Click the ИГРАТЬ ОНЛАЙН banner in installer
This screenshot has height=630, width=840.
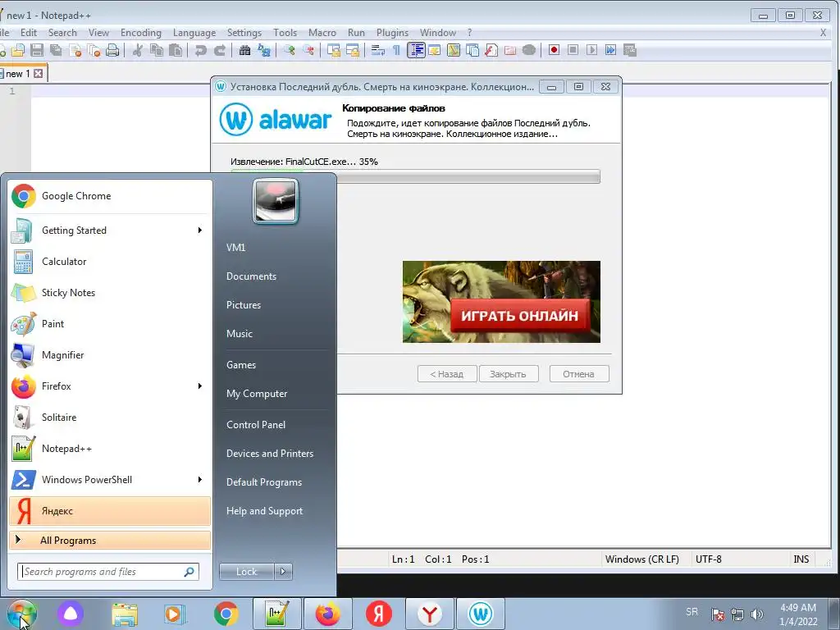pos(501,302)
